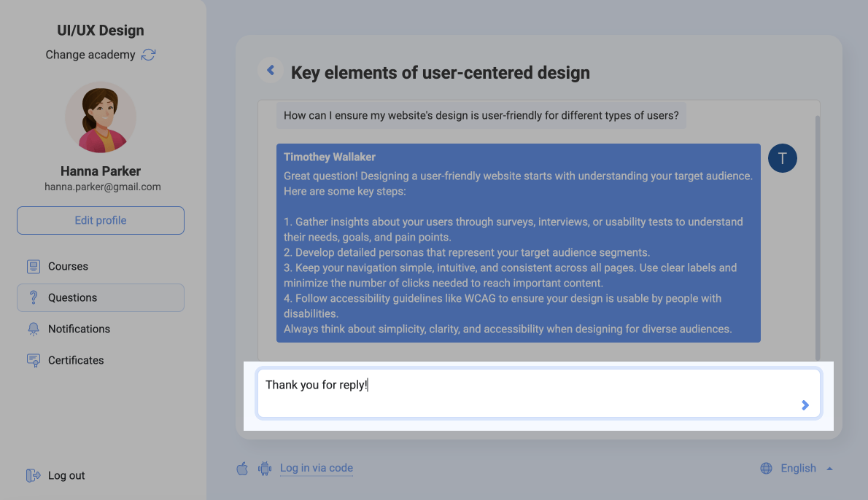Image resolution: width=868 pixels, height=500 pixels.
Task: Click the back arrow beside the title
Action: [x=271, y=71]
